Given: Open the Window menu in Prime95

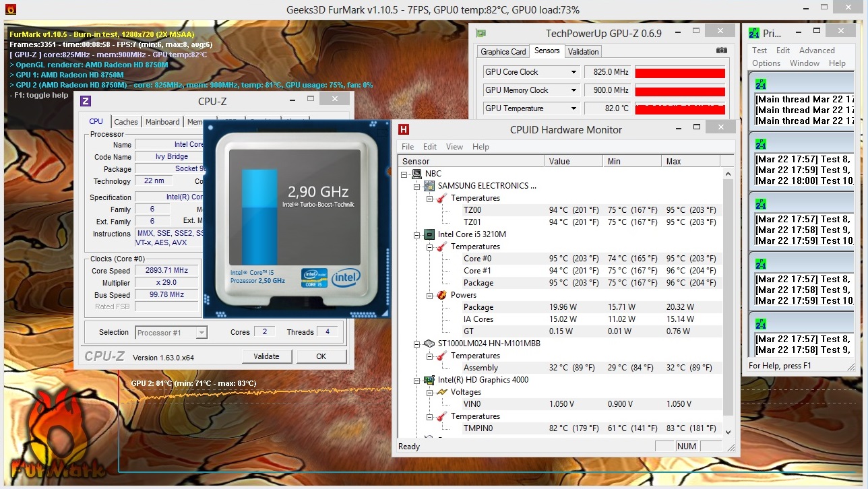Looking at the screenshot, I should tap(805, 63).
